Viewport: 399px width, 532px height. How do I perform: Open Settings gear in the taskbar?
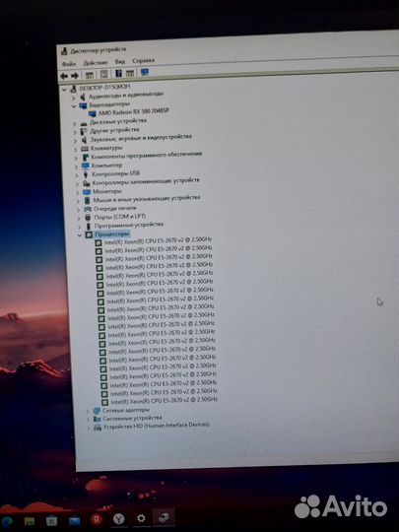pyautogui.click(x=141, y=518)
